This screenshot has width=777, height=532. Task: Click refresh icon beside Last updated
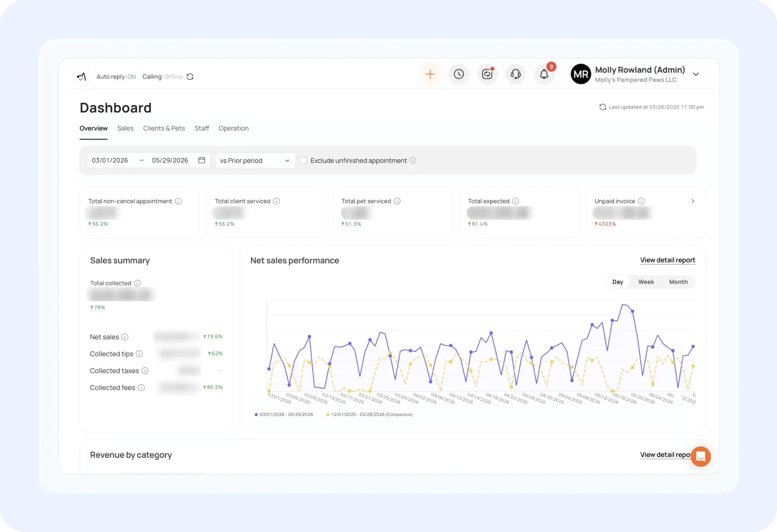(x=603, y=107)
